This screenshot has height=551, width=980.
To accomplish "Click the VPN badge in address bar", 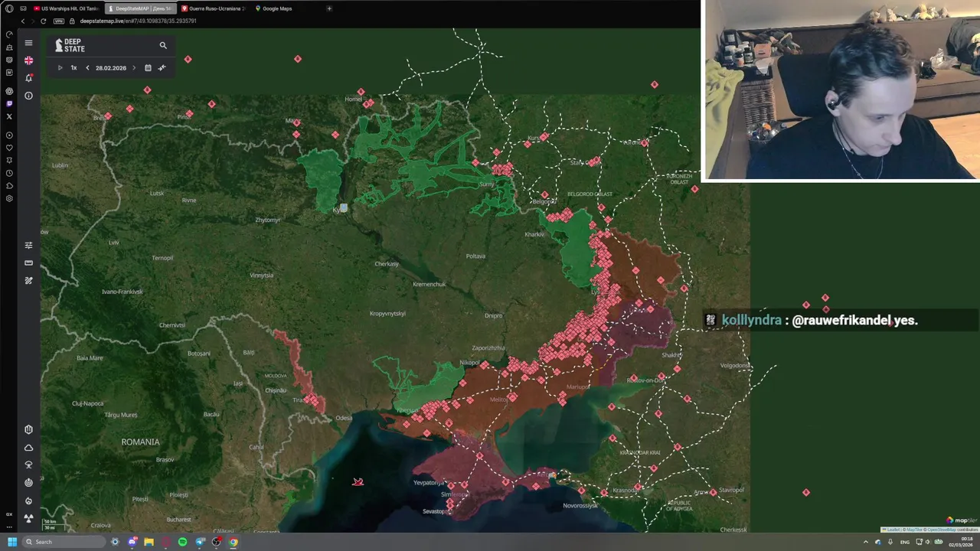I will point(59,21).
